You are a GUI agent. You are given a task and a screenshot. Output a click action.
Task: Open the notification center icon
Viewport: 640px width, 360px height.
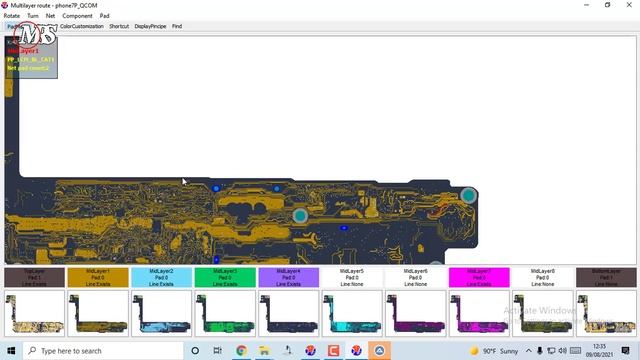coord(625,351)
